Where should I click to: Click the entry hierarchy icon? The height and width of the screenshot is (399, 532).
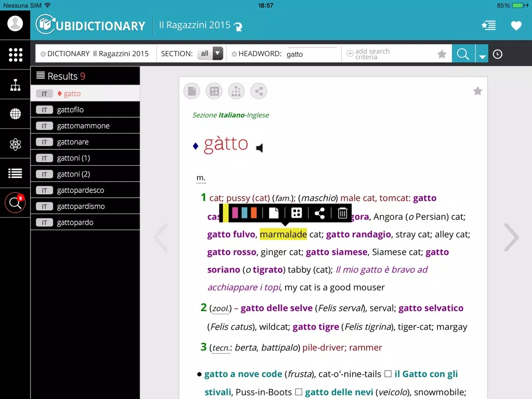coord(236,91)
